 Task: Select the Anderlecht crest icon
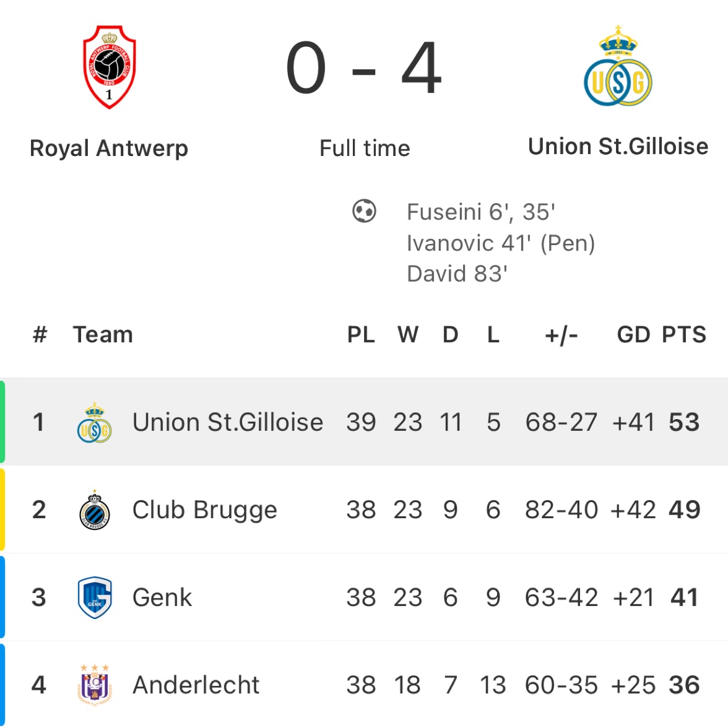click(95, 685)
